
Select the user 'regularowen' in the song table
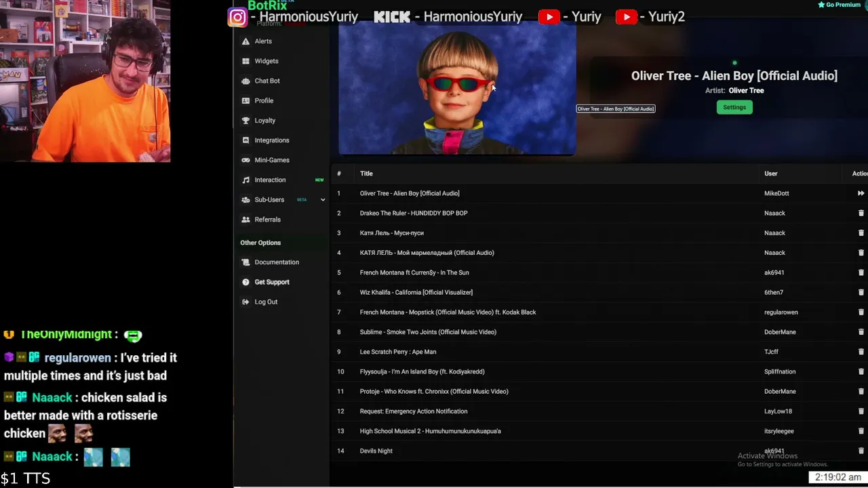781,312
